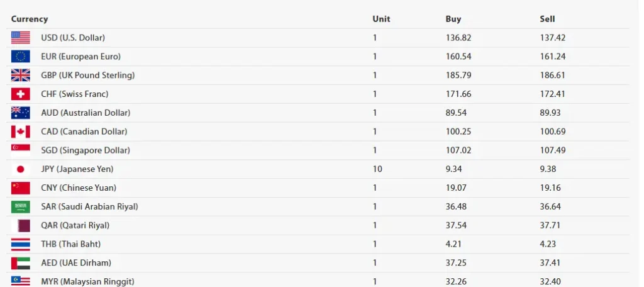Click the Thailand flag icon
The width and height of the screenshot is (644, 287).
click(x=20, y=244)
